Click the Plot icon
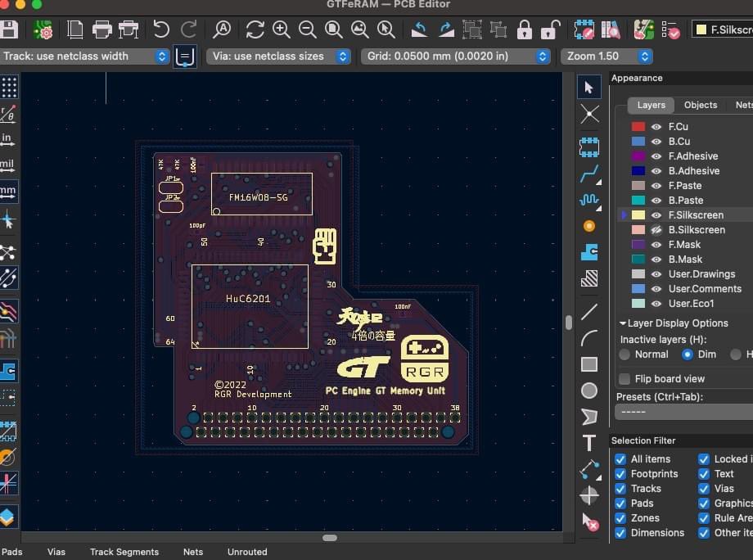This screenshot has height=560, width=753. tap(129, 29)
